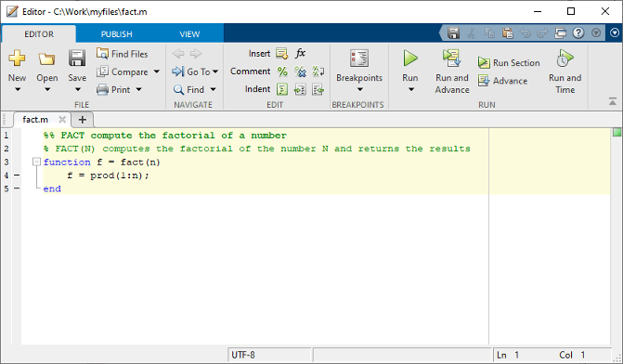Click the Breakpoints icon
The image size is (623, 364).
pyautogui.click(x=359, y=58)
